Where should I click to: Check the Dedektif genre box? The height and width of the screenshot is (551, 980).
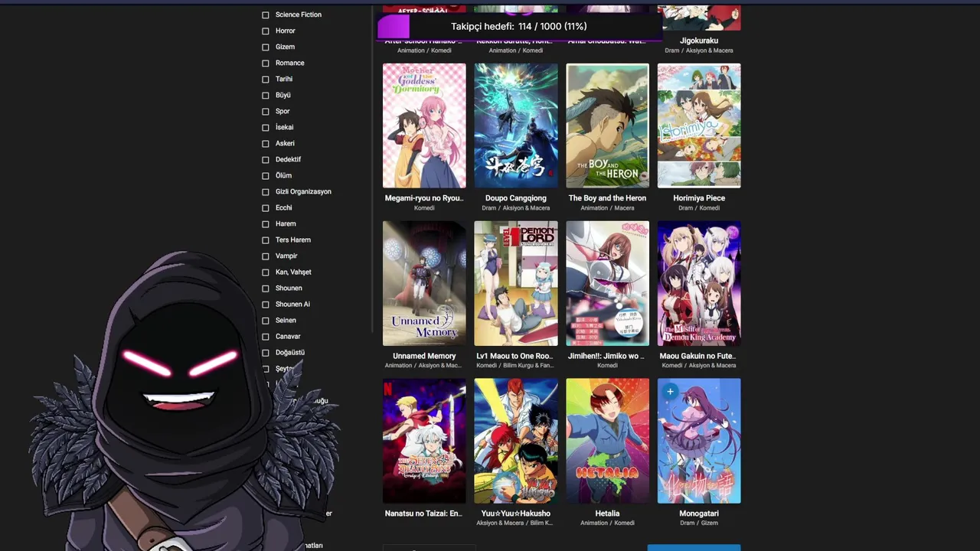click(x=266, y=159)
